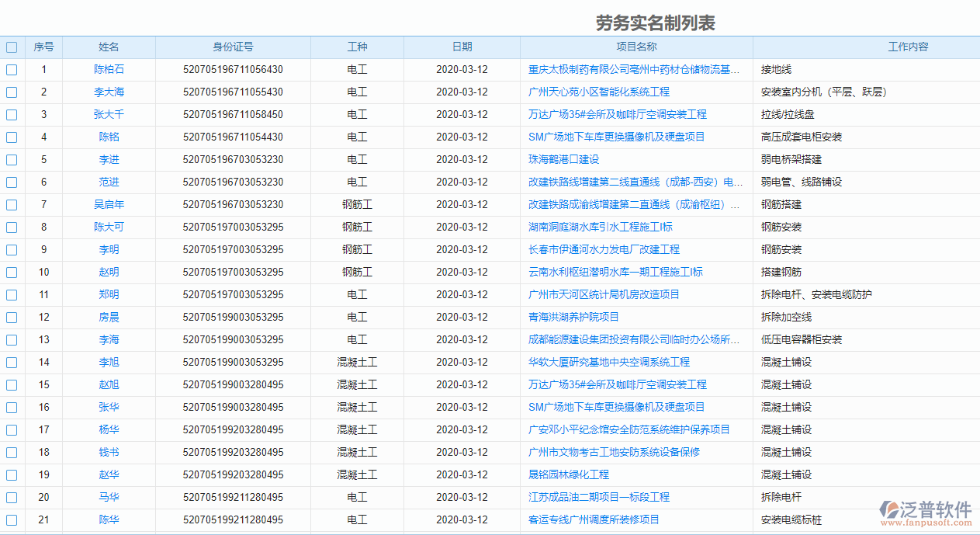Check the select-all checkbox in the table header

click(x=11, y=47)
